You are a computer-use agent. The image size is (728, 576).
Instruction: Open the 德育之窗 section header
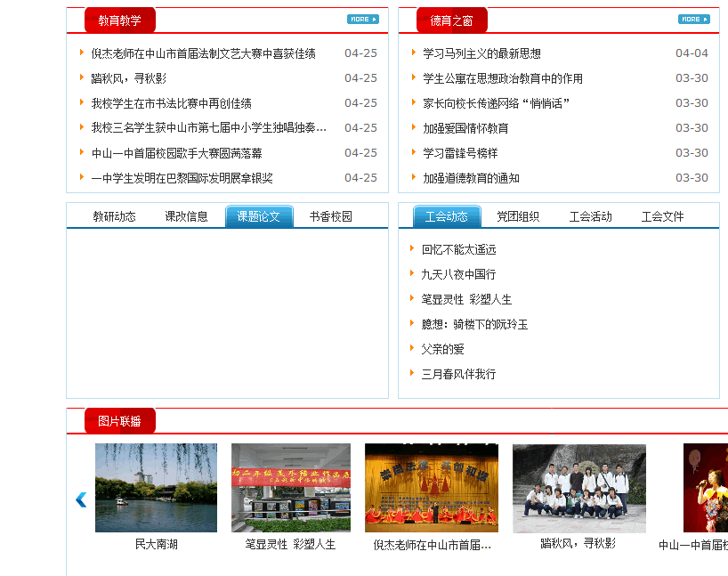451,20
